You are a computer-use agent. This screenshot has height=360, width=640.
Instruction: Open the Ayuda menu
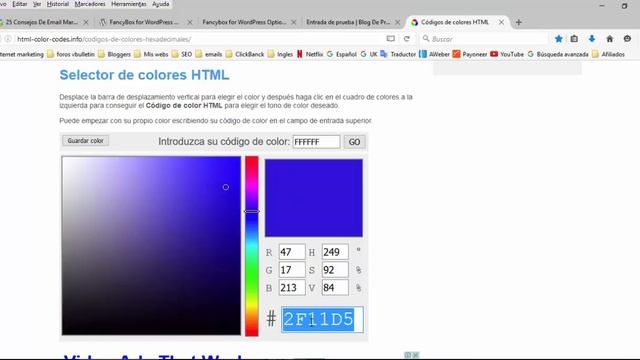(160, 4)
